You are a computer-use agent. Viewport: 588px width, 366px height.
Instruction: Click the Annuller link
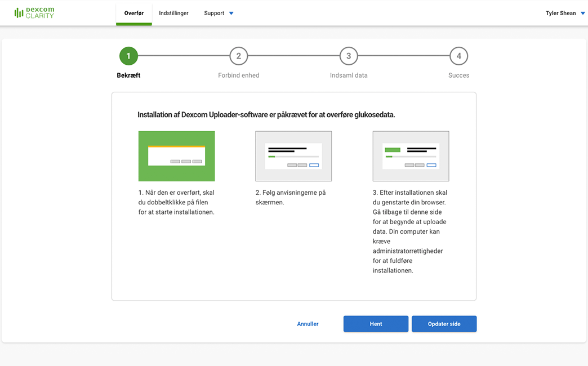pyautogui.click(x=308, y=324)
